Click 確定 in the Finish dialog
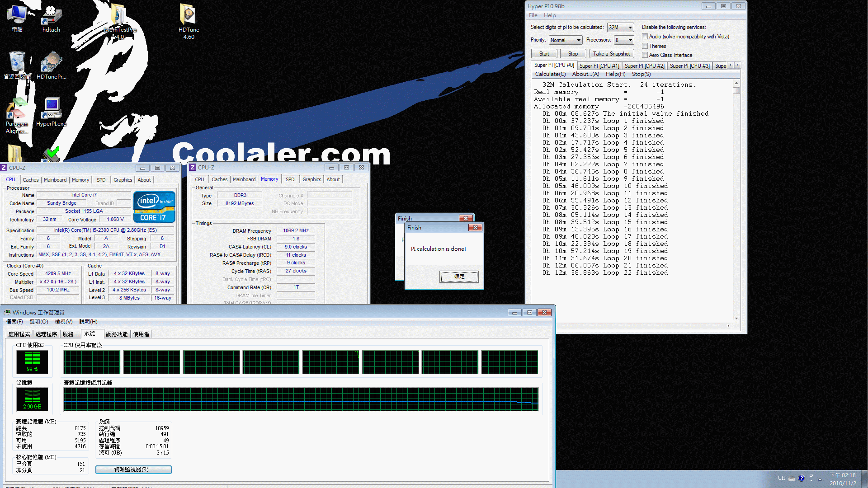The height and width of the screenshot is (488, 868). click(x=459, y=277)
